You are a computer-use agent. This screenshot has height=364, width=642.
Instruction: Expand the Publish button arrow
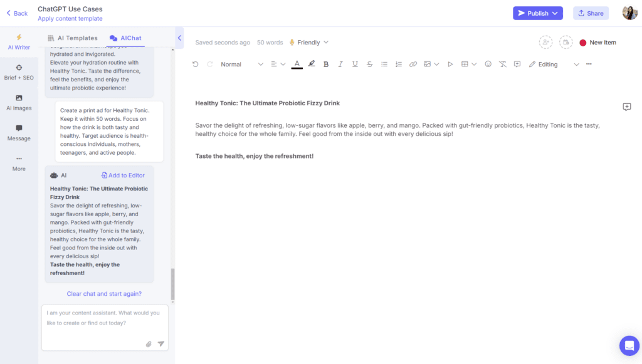coord(555,13)
